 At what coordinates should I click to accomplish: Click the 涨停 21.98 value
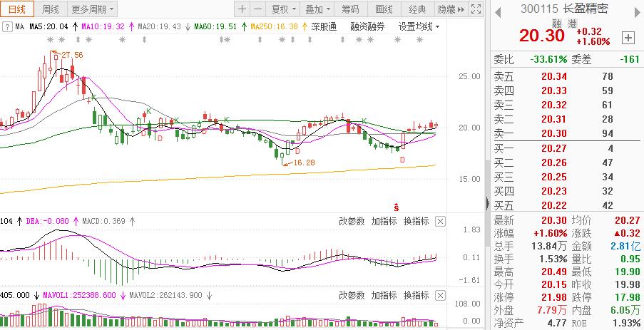554,297
